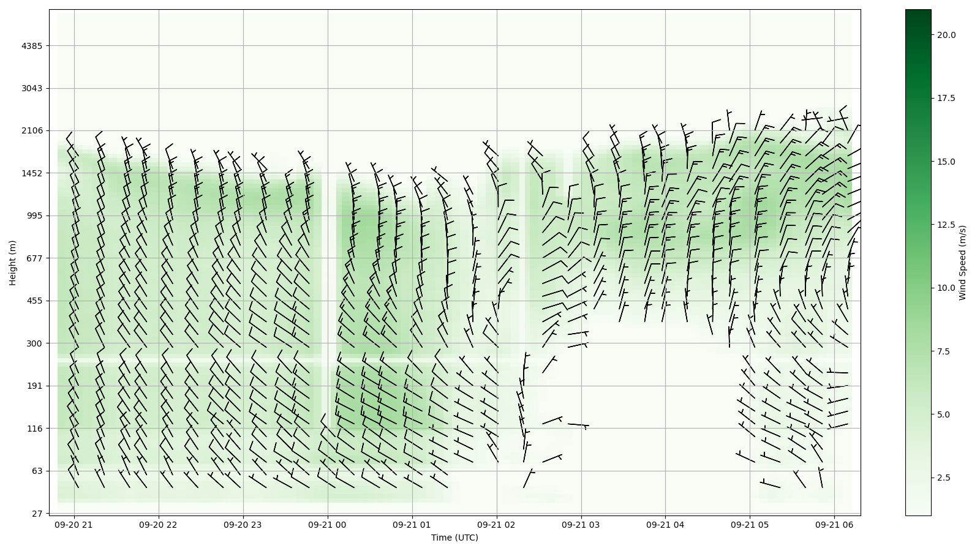Click the "Height (m)" y-axis label
The image size is (980, 551).
(13, 263)
